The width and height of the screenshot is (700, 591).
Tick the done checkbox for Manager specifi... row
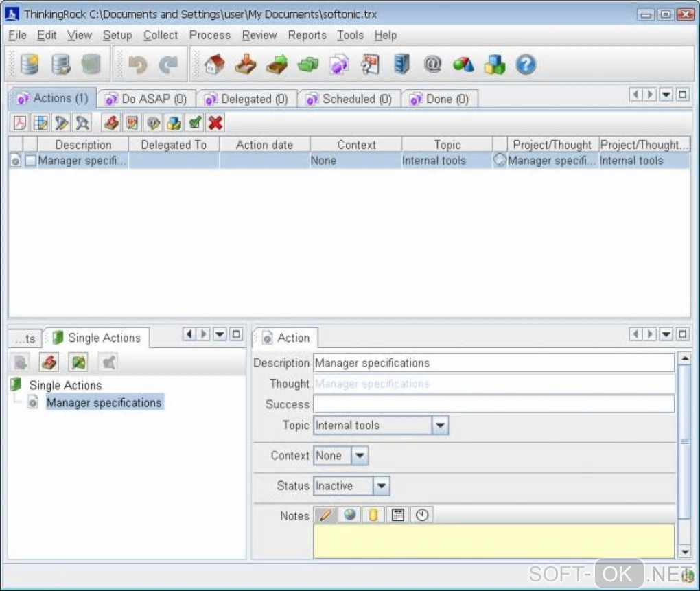pyautogui.click(x=30, y=160)
